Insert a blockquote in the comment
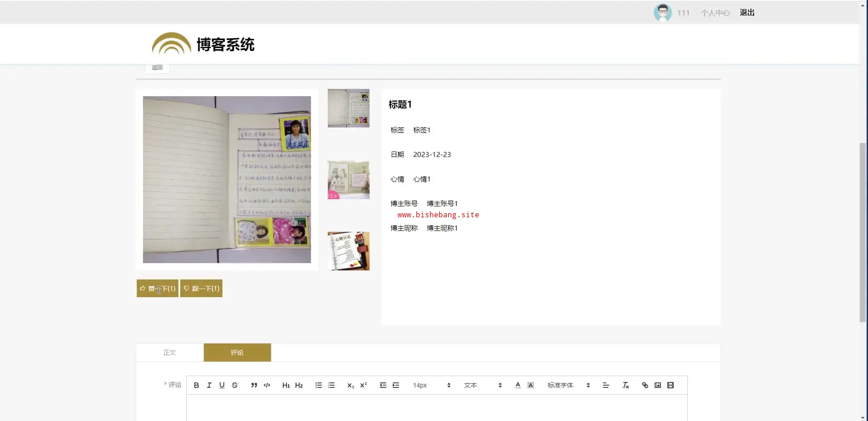Viewport: 868px width, 421px height. [254, 385]
